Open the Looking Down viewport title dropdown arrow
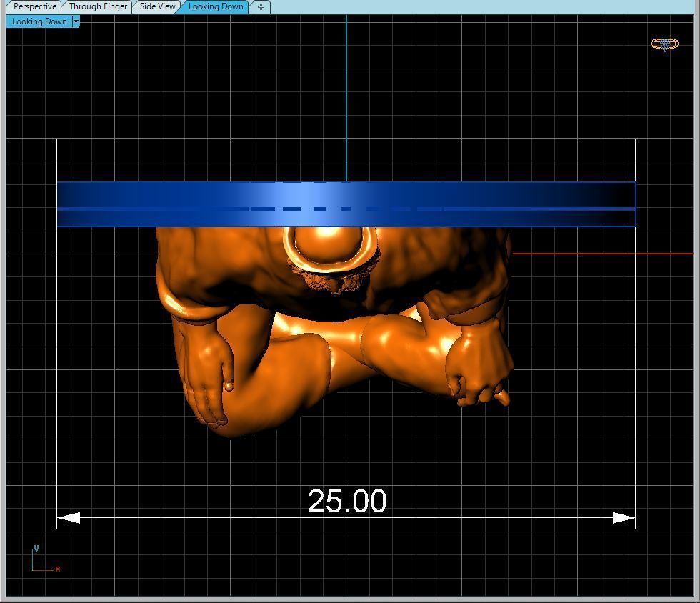Image resolution: width=700 pixels, height=603 pixels. coord(76,21)
